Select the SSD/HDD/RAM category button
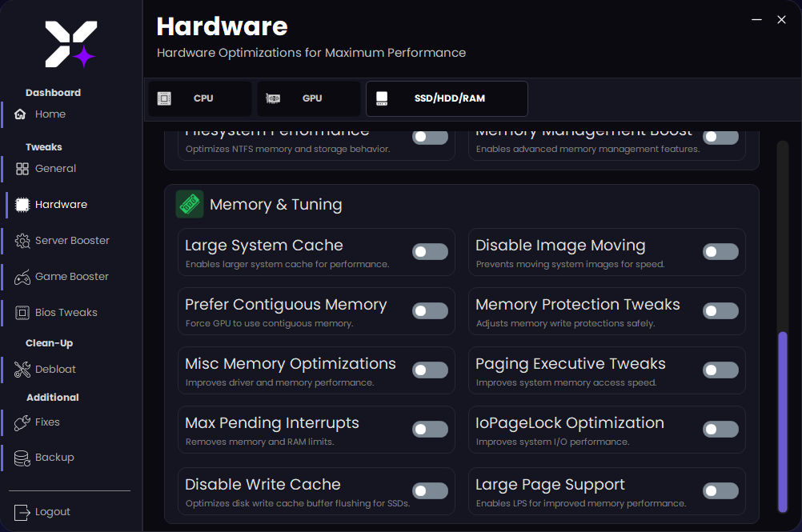802x532 pixels. pyautogui.click(x=446, y=98)
